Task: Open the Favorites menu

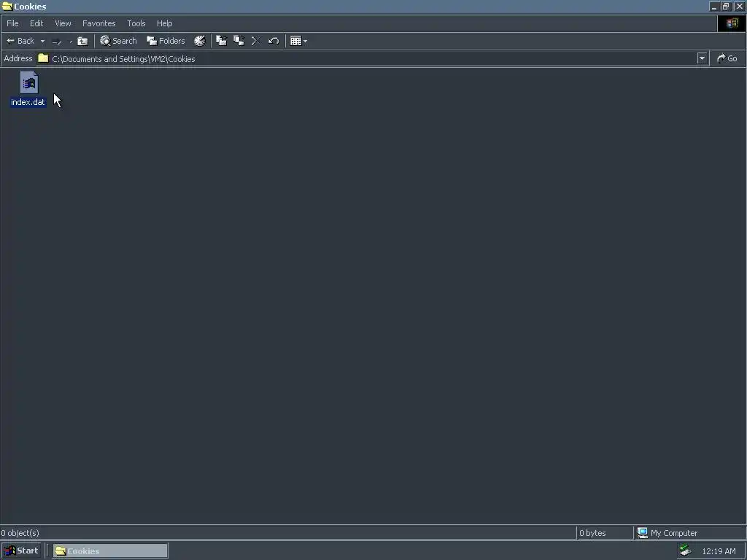Action: 99,23
